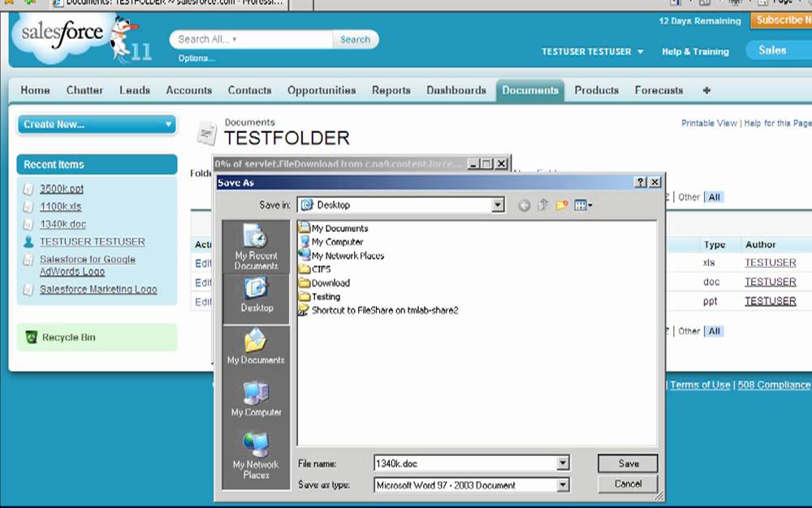Open Salesforce for Google AdWords Logo link
Screen dimensions: 812x508
coord(88,265)
